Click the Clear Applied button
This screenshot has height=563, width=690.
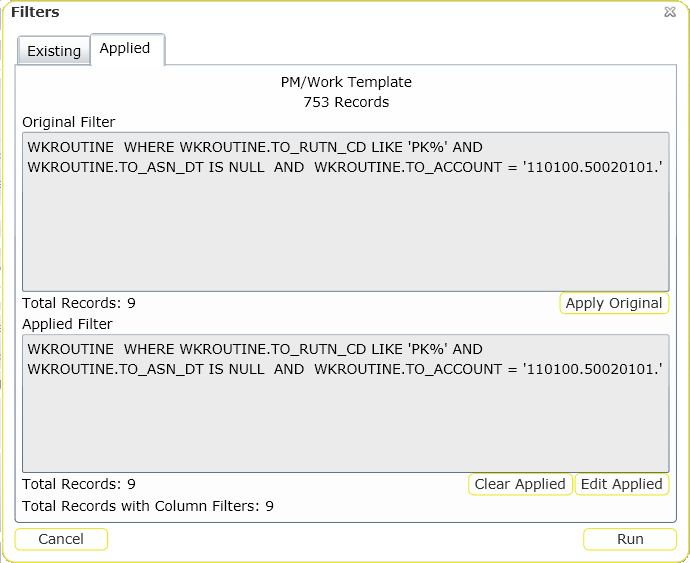click(520, 484)
